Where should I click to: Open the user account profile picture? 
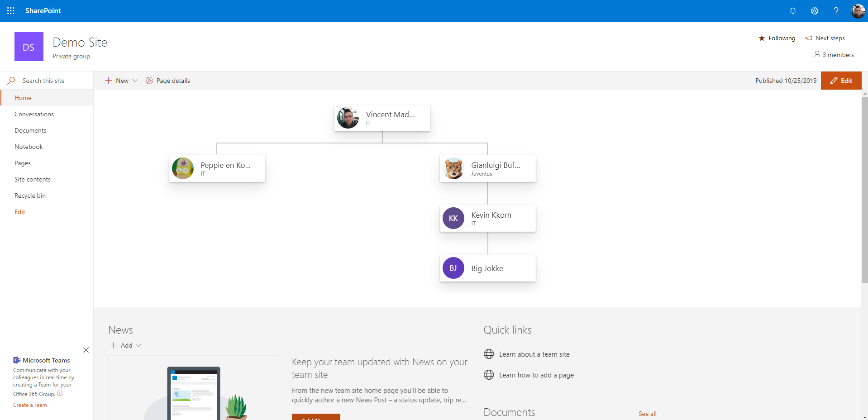[858, 11]
